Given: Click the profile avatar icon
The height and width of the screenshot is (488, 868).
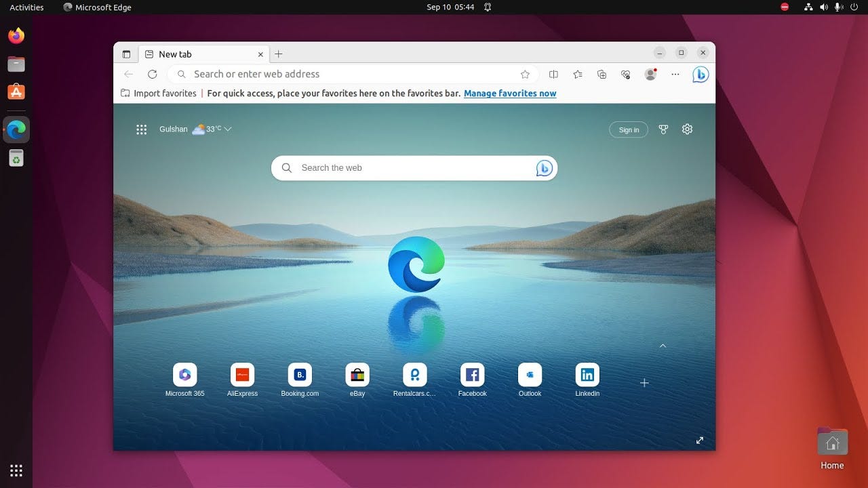Looking at the screenshot, I should (x=650, y=75).
